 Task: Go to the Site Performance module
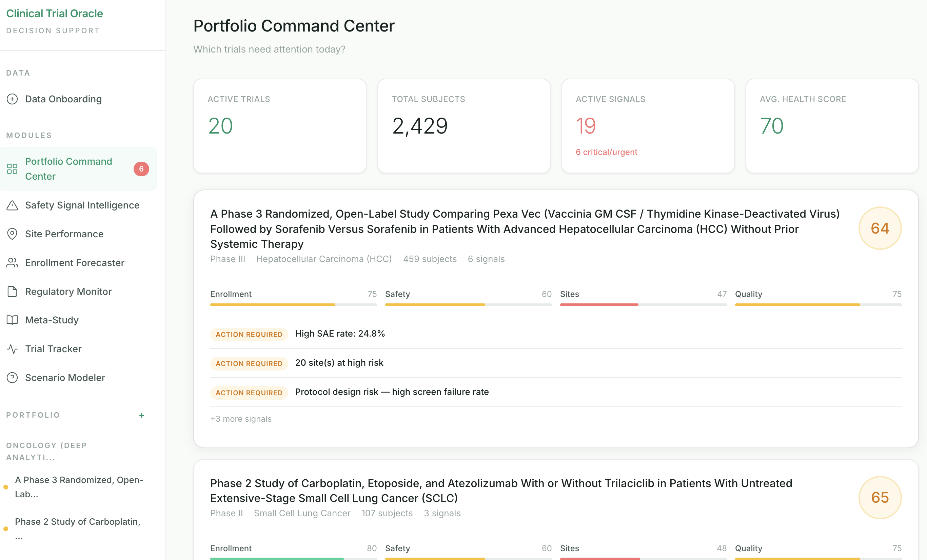point(78,234)
